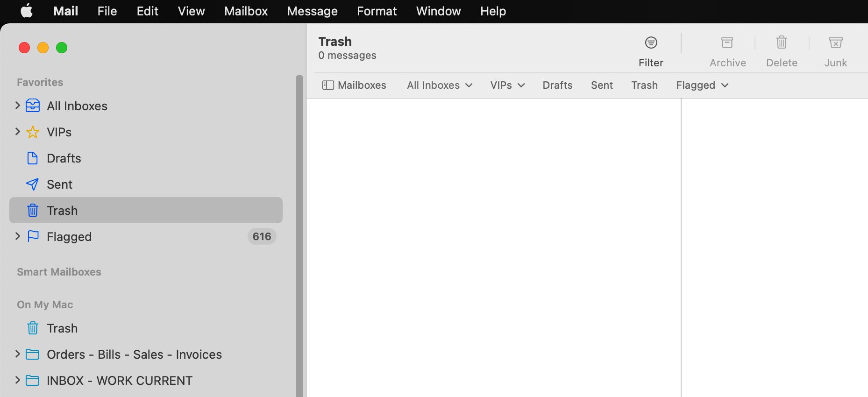Click the Archive box icon
Image resolution: width=868 pixels, height=397 pixels.
pos(727,43)
